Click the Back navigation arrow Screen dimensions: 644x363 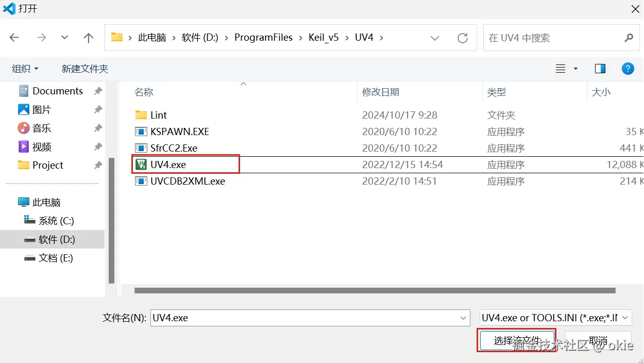tap(14, 38)
